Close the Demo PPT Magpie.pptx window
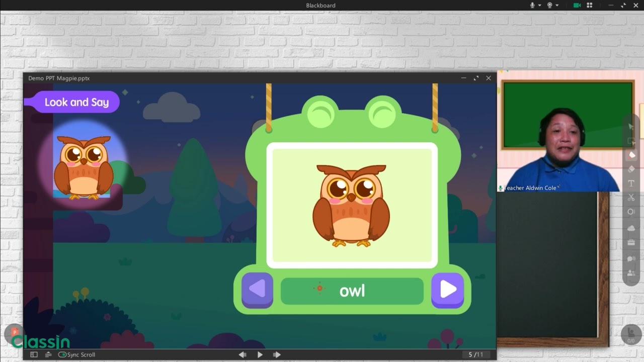Screen dimensions: 644x362 coord(488,78)
